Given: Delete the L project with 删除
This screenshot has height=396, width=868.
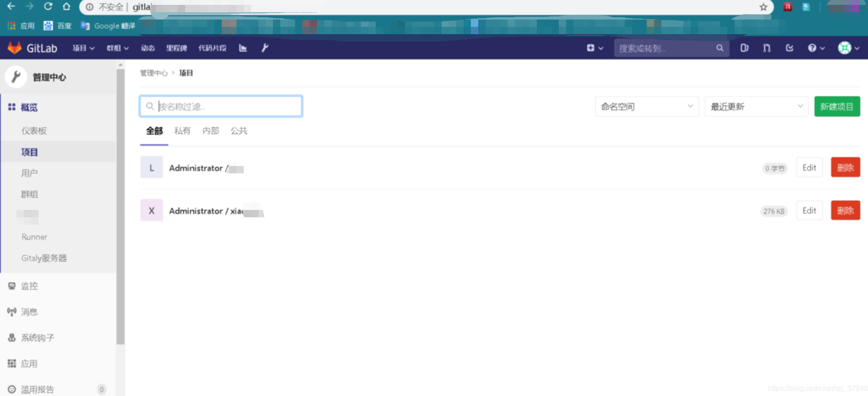Looking at the screenshot, I should click(x=846, y=167).
